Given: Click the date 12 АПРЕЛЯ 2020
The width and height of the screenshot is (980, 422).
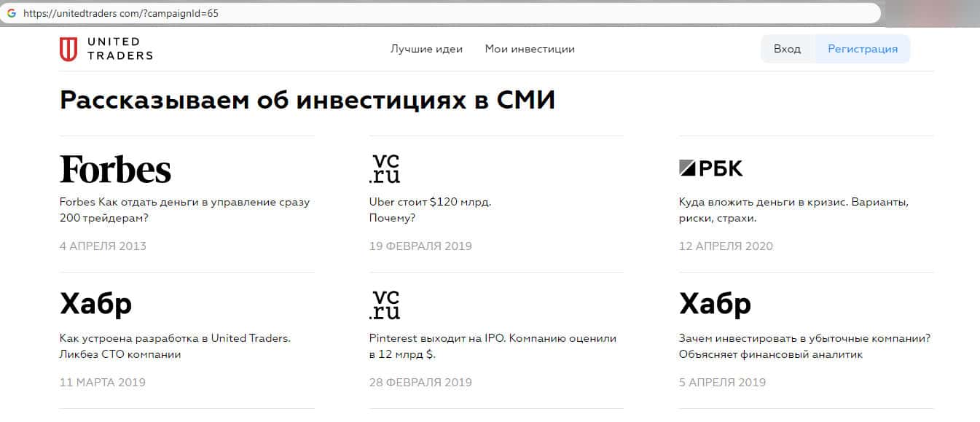Looking at the screenshot, I should pyautogui.click(x=726, y=246).
